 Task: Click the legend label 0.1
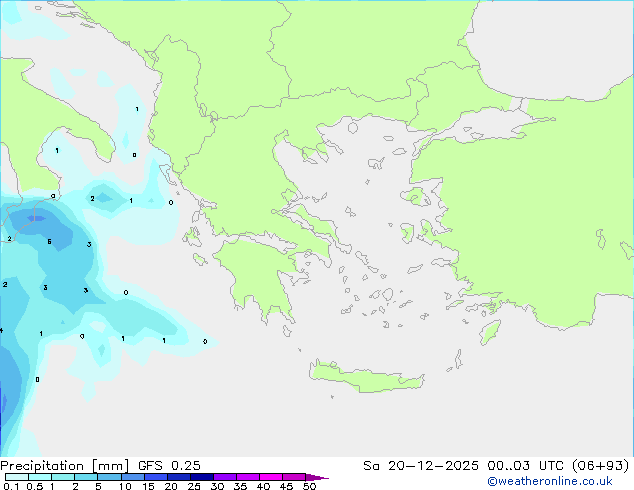[x=11, y=486]
